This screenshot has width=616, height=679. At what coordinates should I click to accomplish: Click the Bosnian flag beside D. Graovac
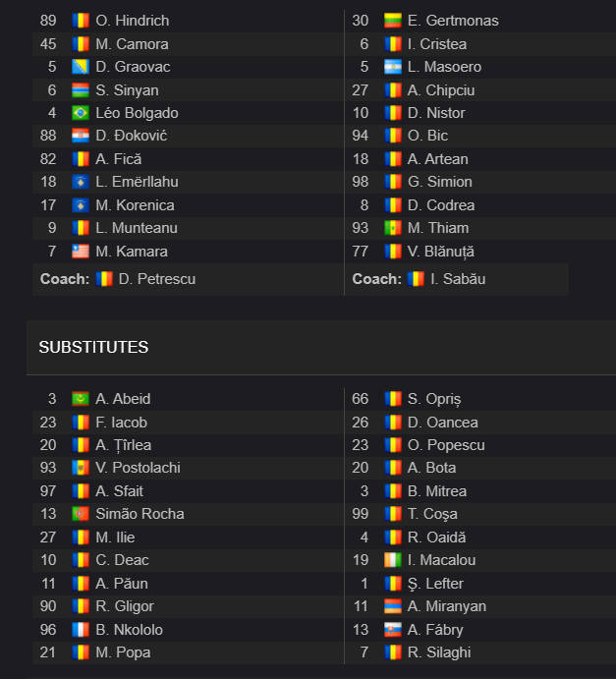pyautogui.click(x=81, y=67)
